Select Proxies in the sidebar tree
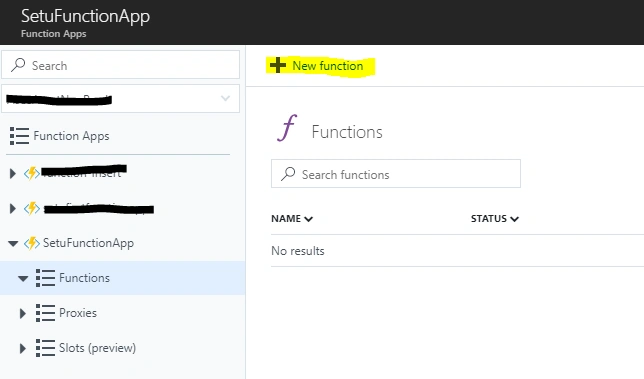Screen dimensions: 644x379 pos(78,313)
